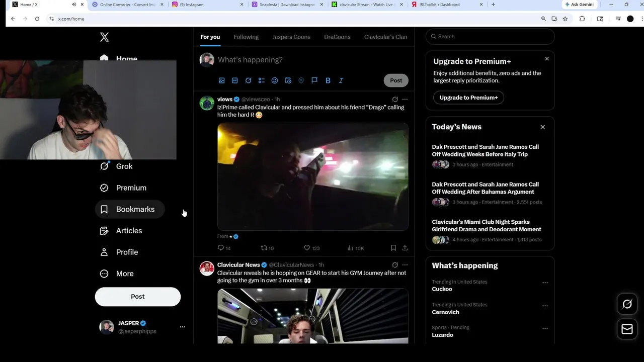Add media image to the post composer

[x=221, y=80]
